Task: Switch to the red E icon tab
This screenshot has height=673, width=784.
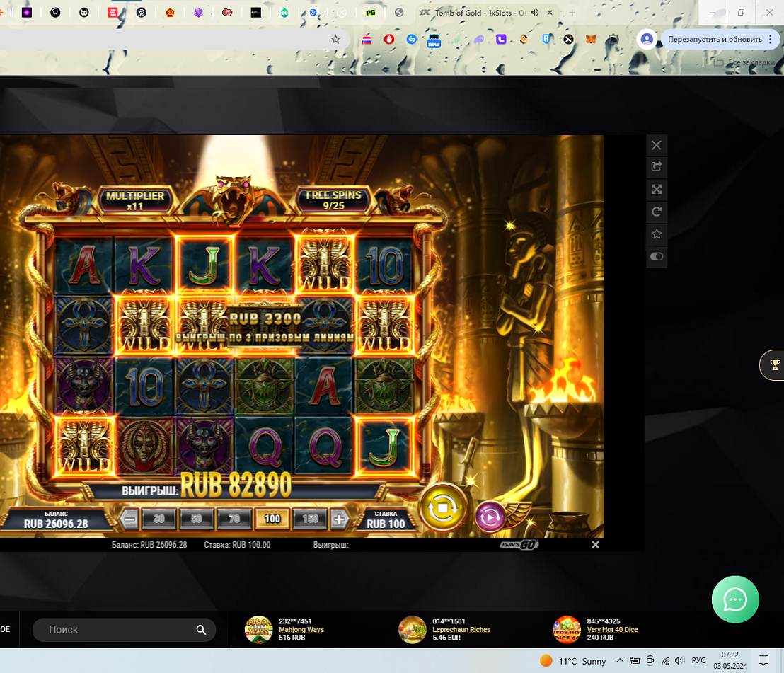Action: point(113,13)
